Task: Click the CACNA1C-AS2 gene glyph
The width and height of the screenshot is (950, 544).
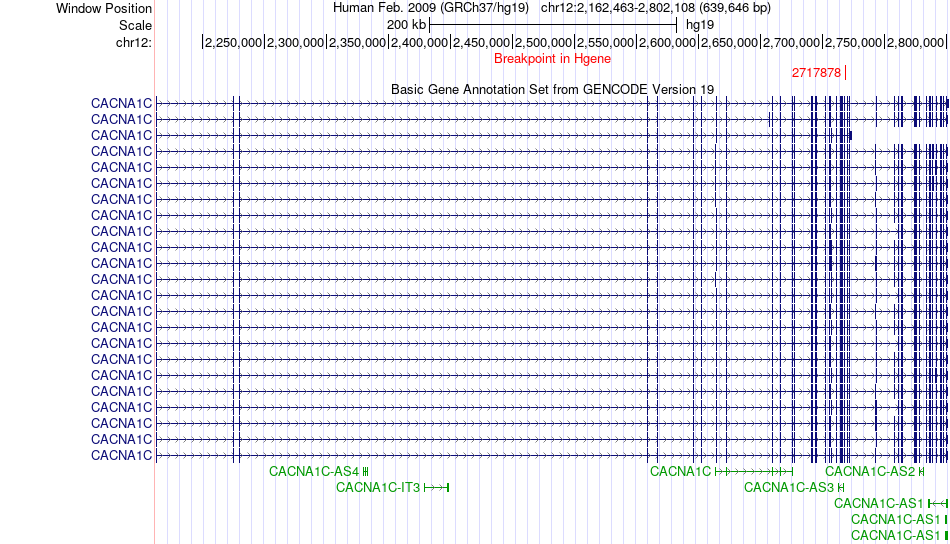Action: (x=921, y=471)
